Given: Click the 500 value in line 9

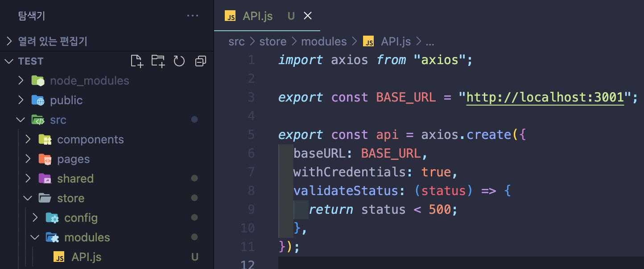Looking at the screenshot, I should pos(440,209).
